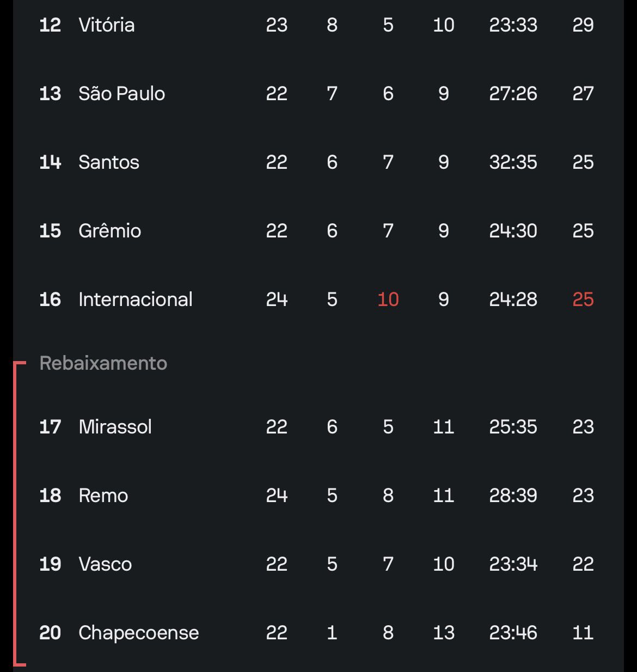This screenshot has height=672, width=637.
Task: Click Internacional's red 25 points value
Action: click(583, 300)
